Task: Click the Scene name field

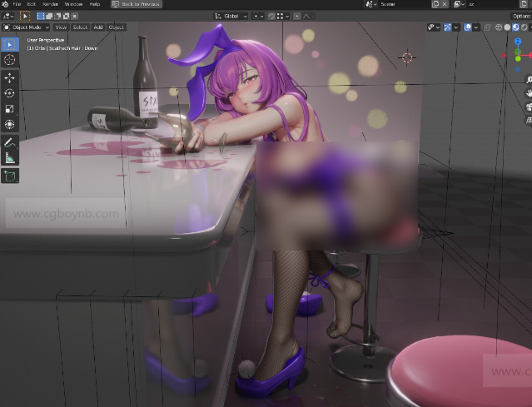Action: (x=404, y=4)
